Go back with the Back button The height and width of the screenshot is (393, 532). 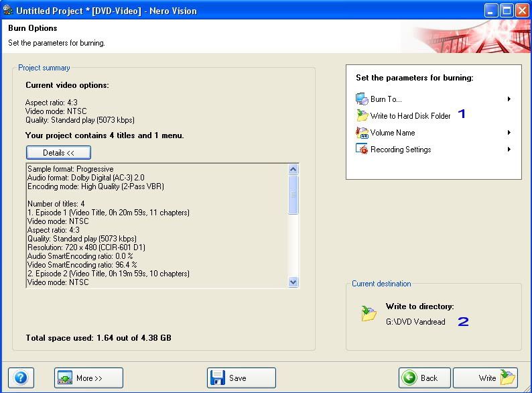coord(424,378)
